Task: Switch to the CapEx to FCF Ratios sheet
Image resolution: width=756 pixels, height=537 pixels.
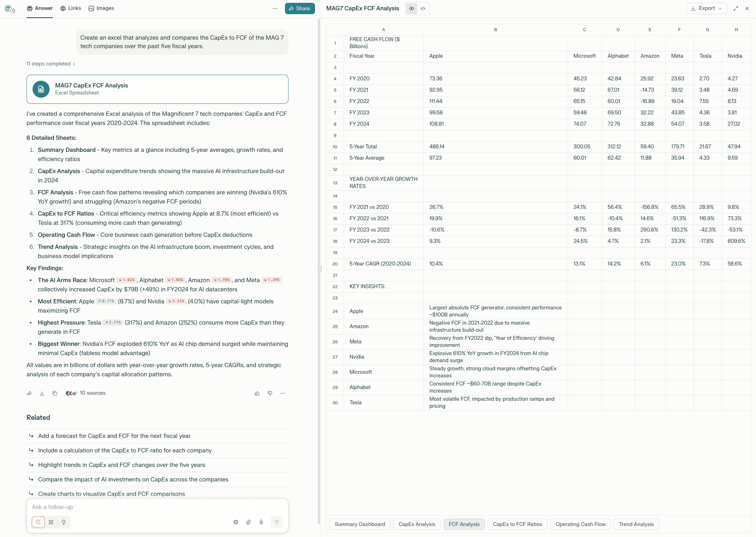Action: (x=517, y=524)
